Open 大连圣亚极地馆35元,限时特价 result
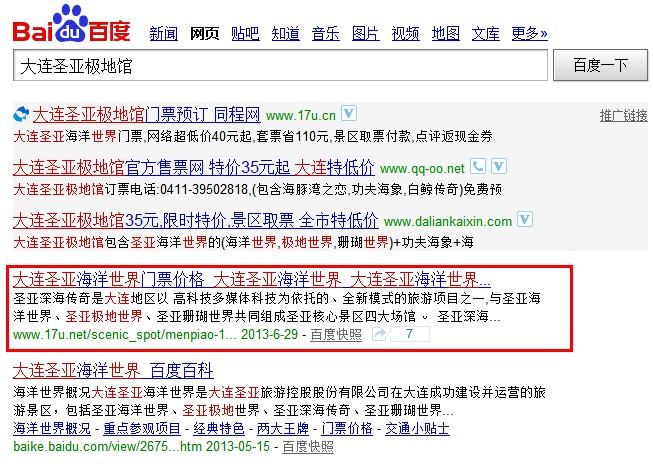653x464 pixels. click(196, 220)
